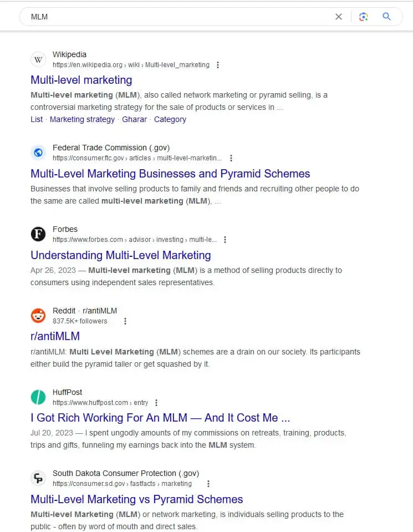Viewport: 413px width, 532px height.
Task: Open three-dot menu beside FTC result URL
Action: (231, 158)
